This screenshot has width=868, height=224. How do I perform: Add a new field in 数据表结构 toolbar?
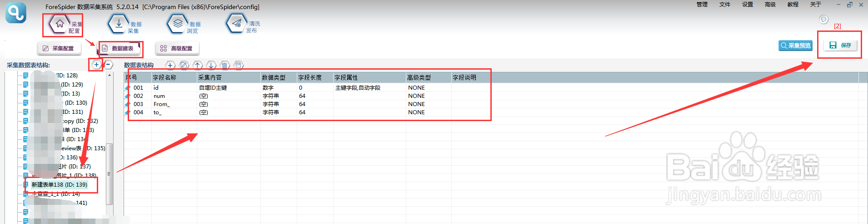click(170, 65)
